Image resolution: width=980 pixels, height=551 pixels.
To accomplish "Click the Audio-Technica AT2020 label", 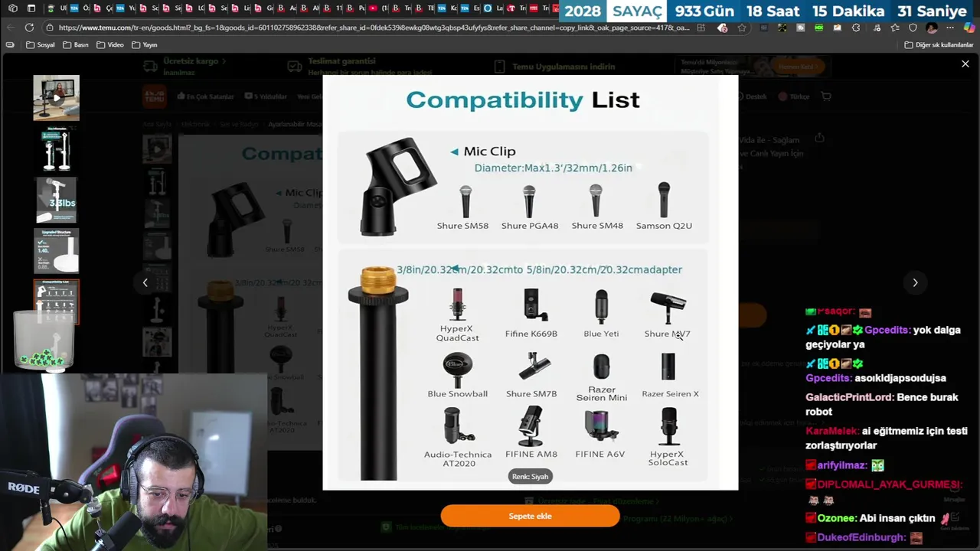I will click(x=458, y=458).
